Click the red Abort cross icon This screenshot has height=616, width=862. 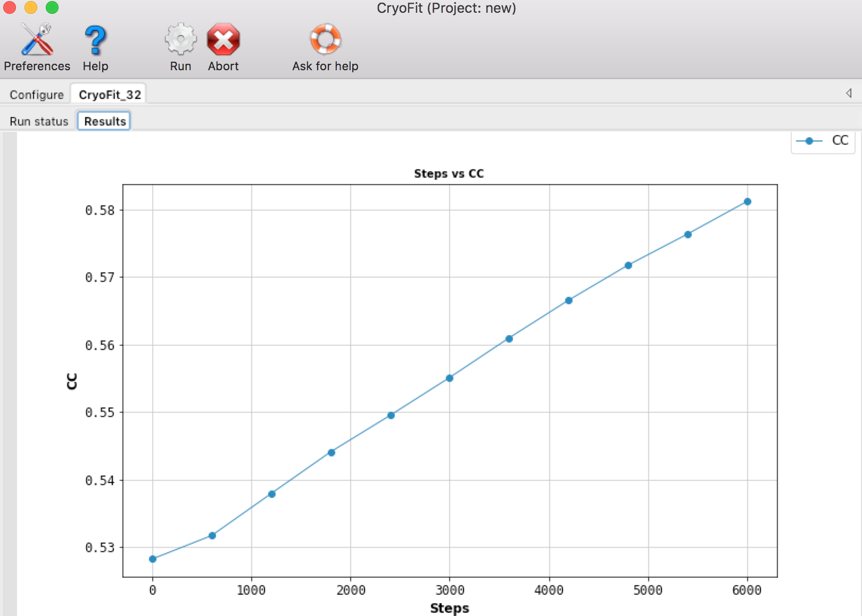coord(223,38)
